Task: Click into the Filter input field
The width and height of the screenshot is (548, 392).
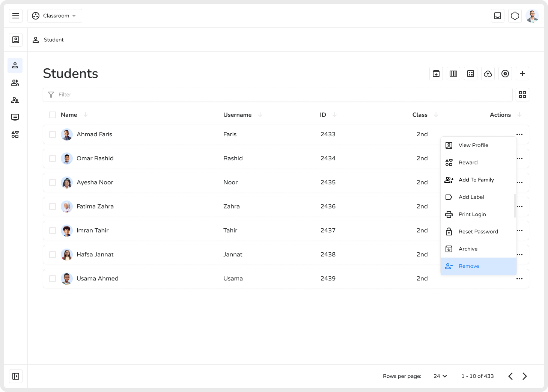Action: tap(278, 95)
